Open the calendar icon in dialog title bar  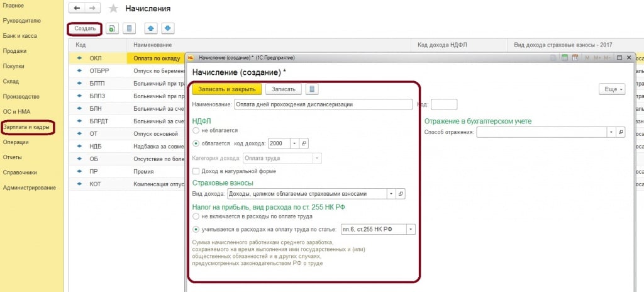(575, 57)
